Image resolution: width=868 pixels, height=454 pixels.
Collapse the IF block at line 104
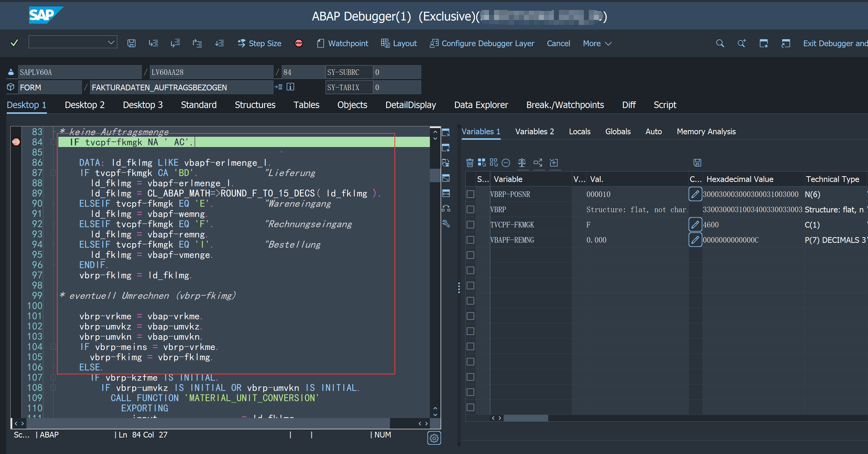53,346
